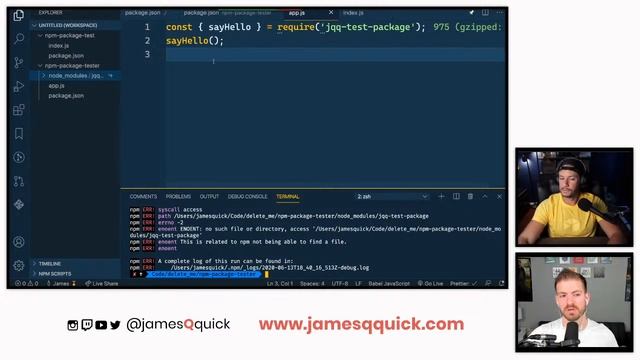Switch to the OUTPUT panel tab
The height and width of the screenshot is (360, 640).
(x=209, y=196)
